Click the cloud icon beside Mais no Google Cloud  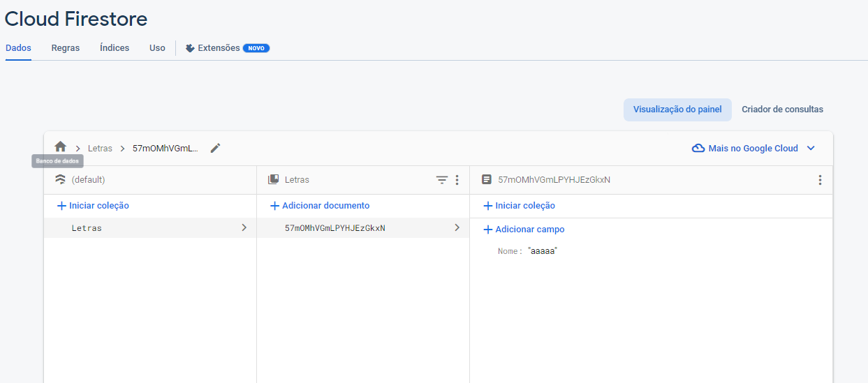698,148
